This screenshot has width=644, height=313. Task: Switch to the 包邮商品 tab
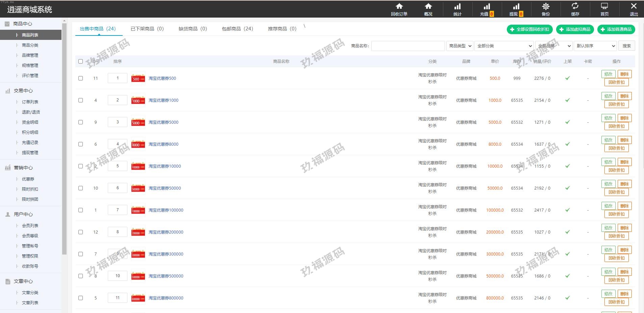coord(237,29)
